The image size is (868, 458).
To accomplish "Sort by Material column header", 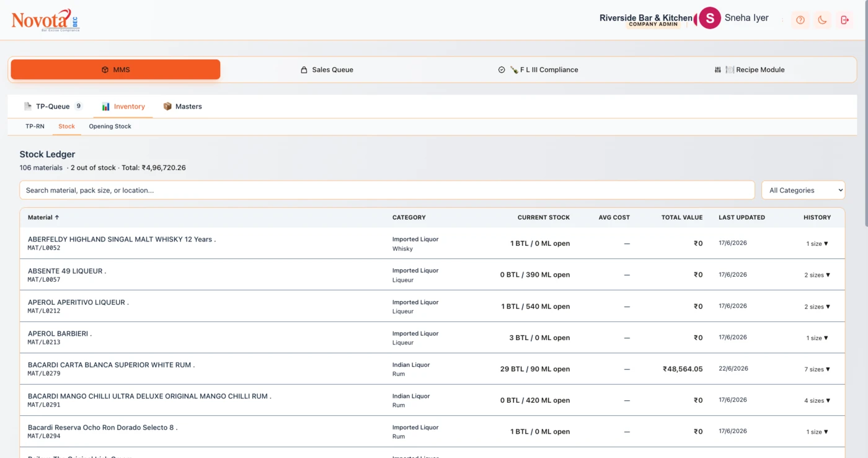I will (43, 217).
